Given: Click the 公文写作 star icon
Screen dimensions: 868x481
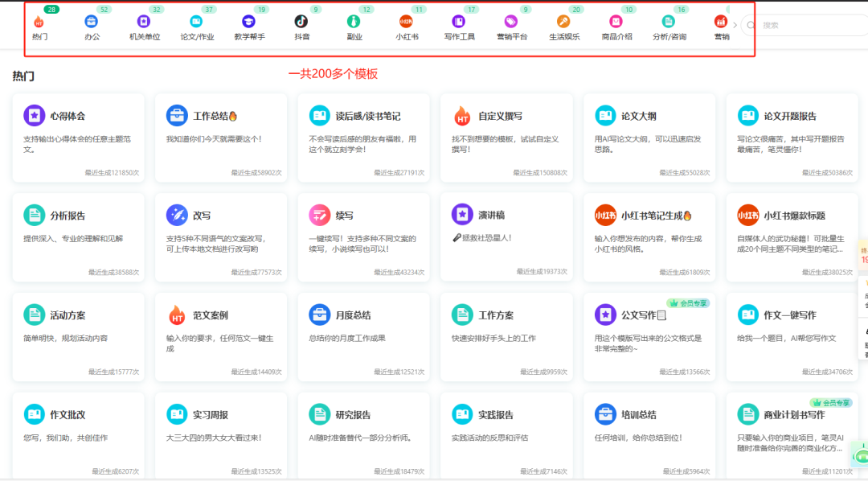Looking at the screenshot, I should [x=605, y=314].
